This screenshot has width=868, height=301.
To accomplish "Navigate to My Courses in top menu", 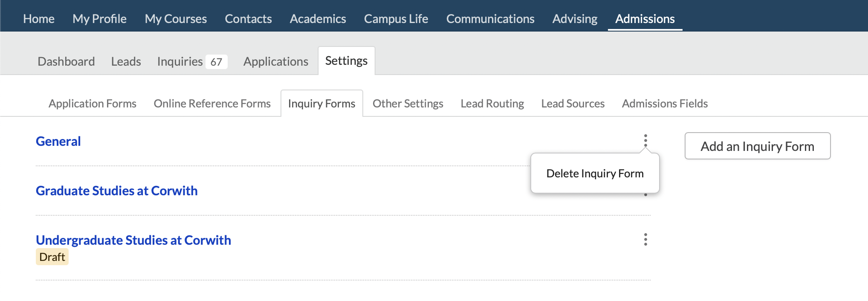I will pyautogui.click(x=176, y=19).
